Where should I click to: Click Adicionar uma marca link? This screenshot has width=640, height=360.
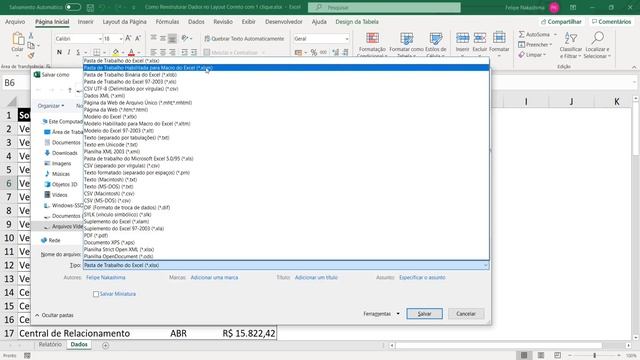[x=214, y=278]
